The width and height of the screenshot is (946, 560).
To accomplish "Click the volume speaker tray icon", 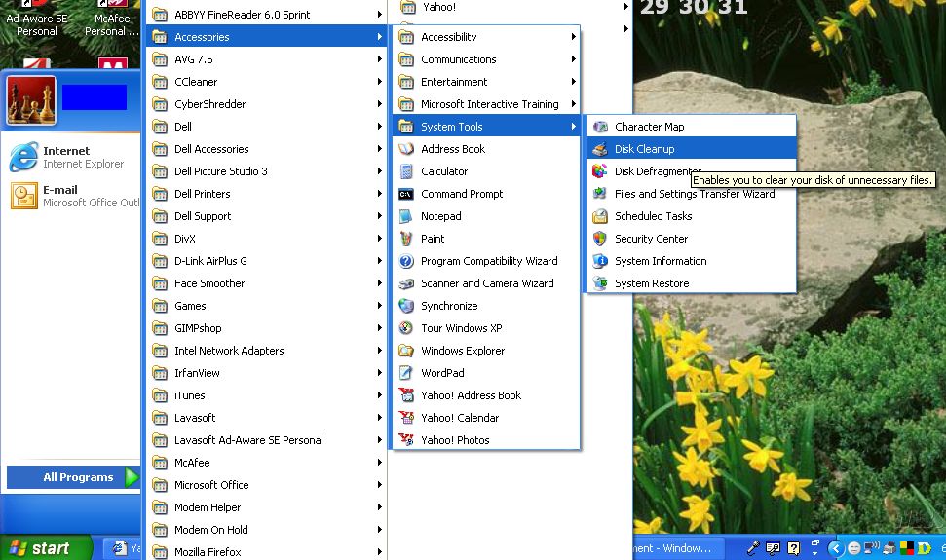I will point(872,548).
